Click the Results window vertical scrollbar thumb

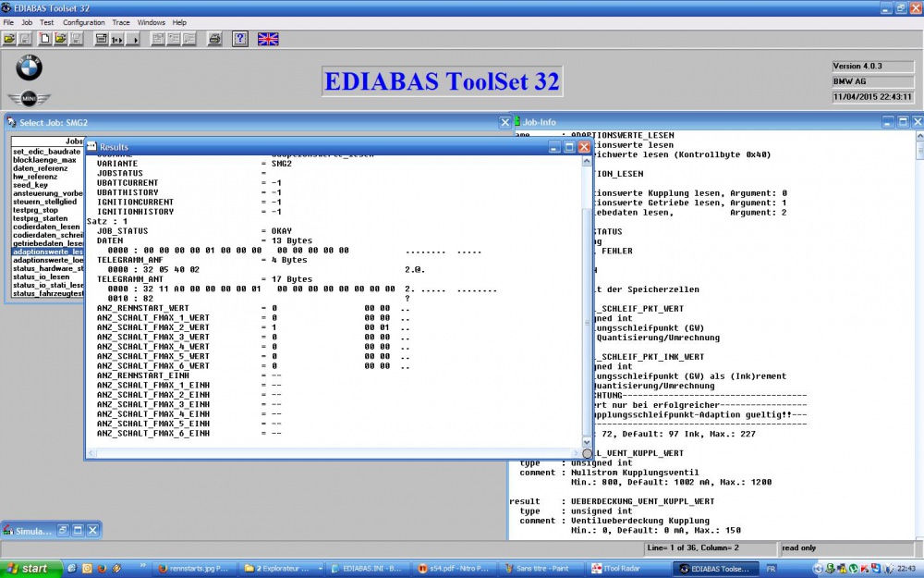pyautogui.click(x=587, y=322)
